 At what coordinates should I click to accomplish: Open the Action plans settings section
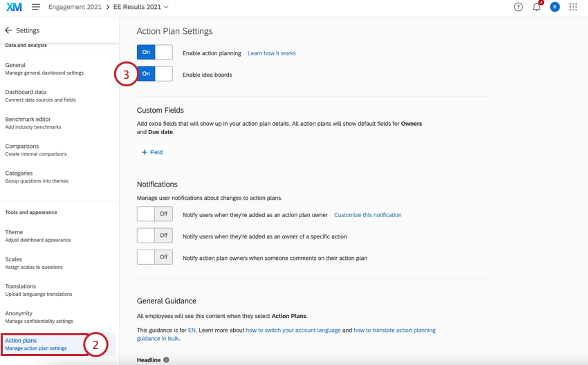point(36,344)
